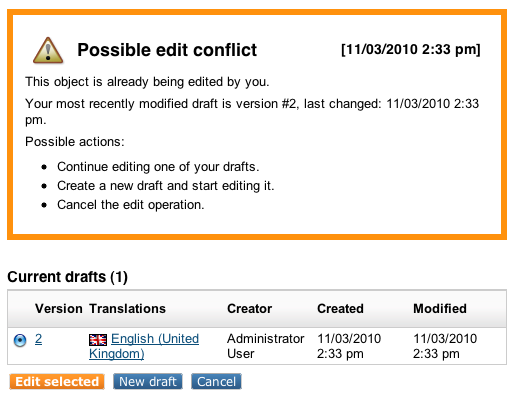Open the version 2 link
This screenshot has height=415, width=513.
tap(38, 339)
